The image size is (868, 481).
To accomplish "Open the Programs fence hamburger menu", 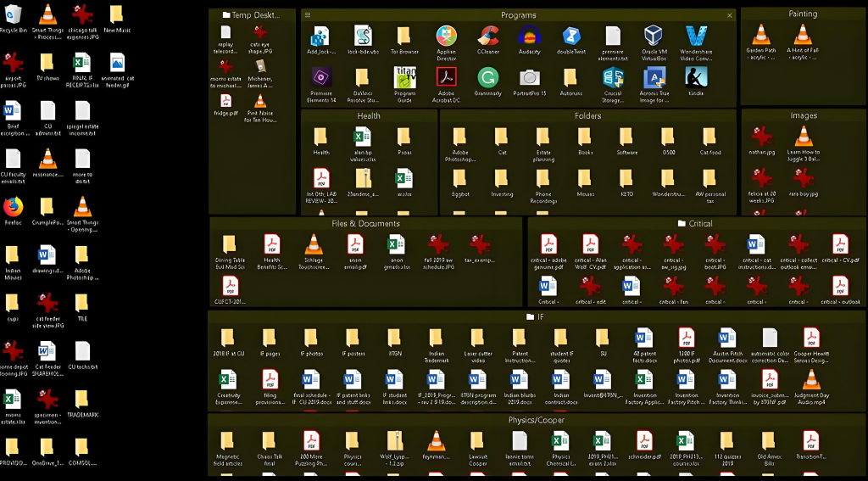I will (307, 15).
